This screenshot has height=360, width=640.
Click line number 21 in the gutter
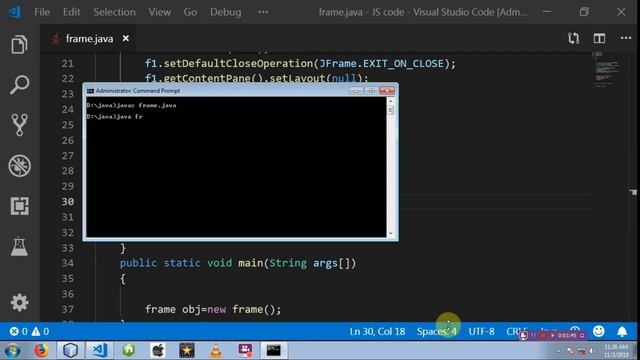tap(68, 64)
